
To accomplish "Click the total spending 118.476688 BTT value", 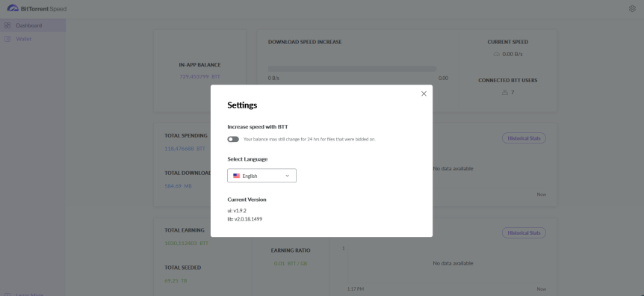I will [x=185, y=149].
